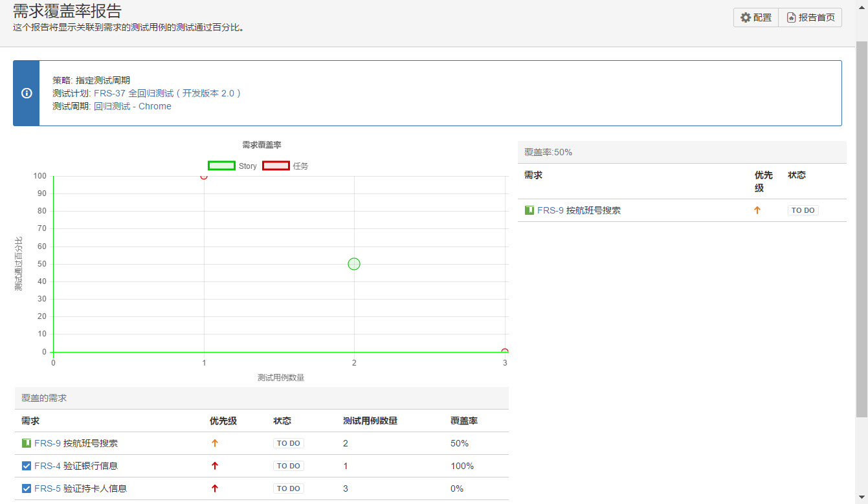Click orange priority arrow in right panel

(757, 210)
